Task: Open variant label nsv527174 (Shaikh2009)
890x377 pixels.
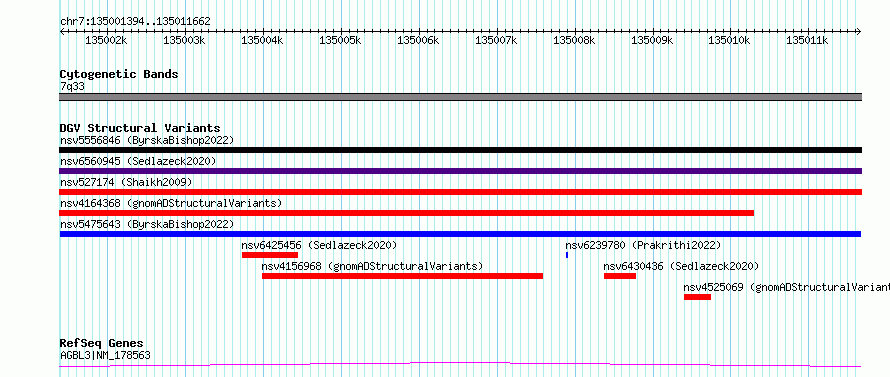Action: [126, 182]
